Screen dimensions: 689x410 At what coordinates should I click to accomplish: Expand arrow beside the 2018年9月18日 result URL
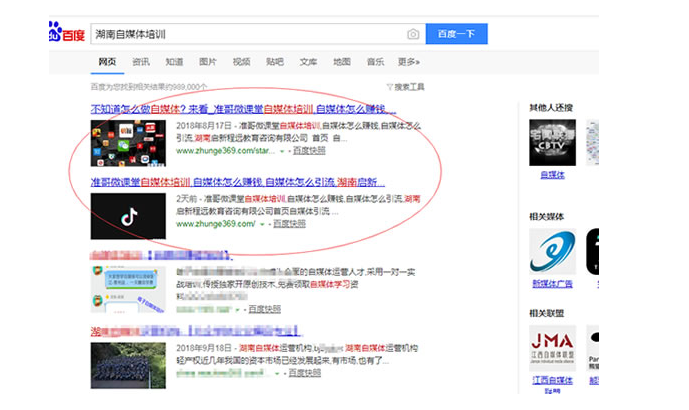coord(277,374)
